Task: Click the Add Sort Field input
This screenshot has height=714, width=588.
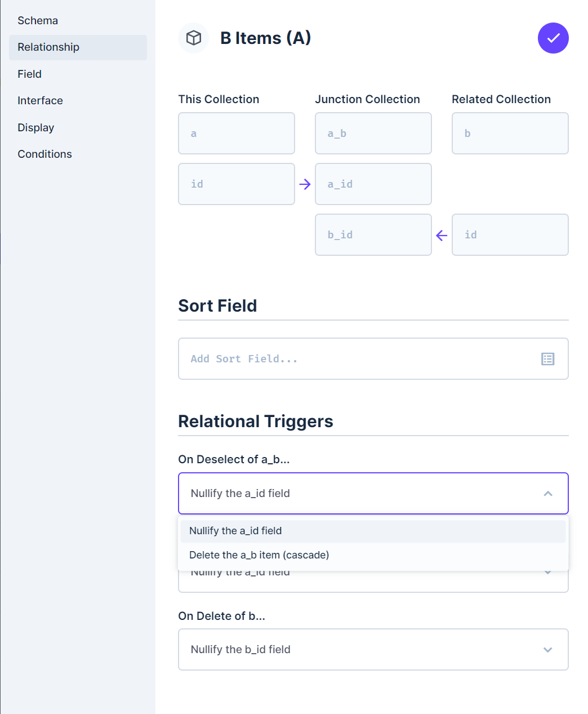Action: click(x=373, y=359)
